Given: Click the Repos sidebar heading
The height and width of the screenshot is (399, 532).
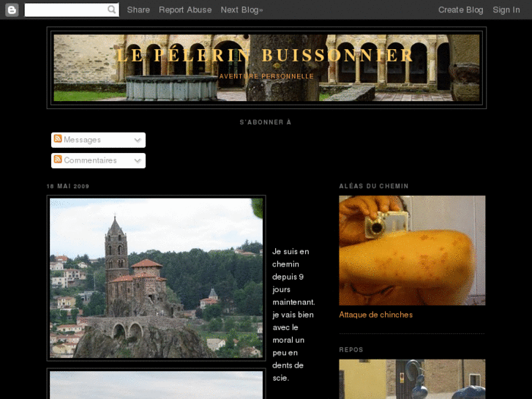Looking at the screenshot, I should coord(351,350).
